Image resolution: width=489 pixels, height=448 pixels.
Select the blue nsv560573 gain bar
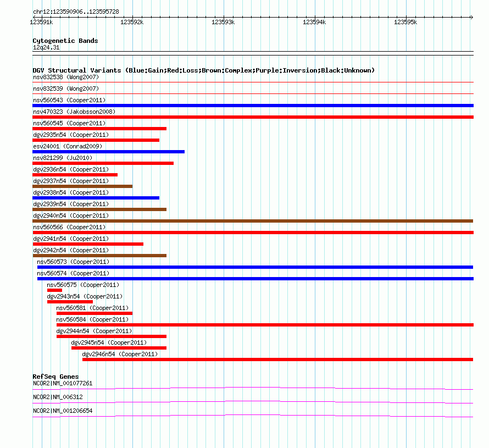coord(255,267)
